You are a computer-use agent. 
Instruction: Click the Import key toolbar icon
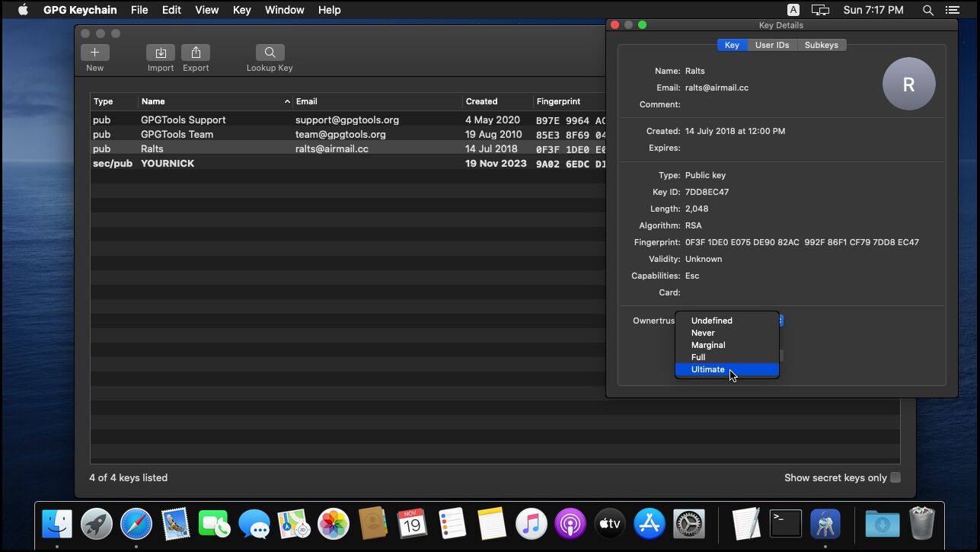coord(161,53)
